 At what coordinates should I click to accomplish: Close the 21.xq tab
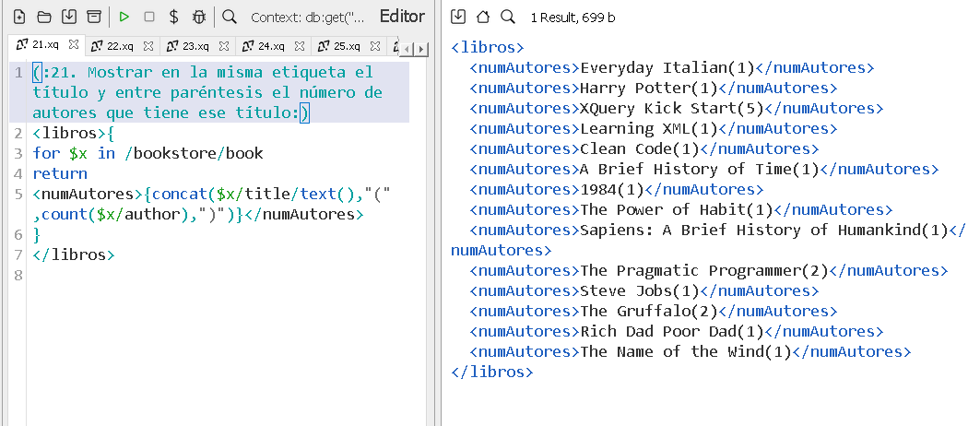[x=74, y=44]
